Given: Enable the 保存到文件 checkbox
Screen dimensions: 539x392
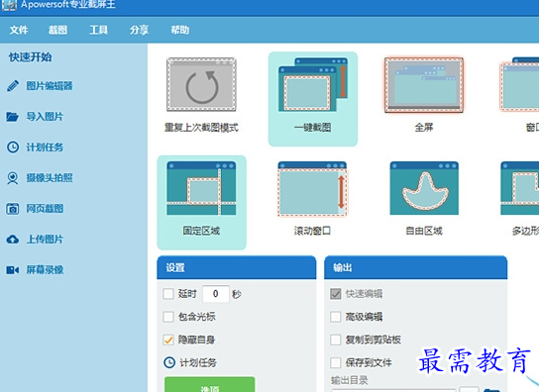Looking at the screenshot, I should point(336,362).
